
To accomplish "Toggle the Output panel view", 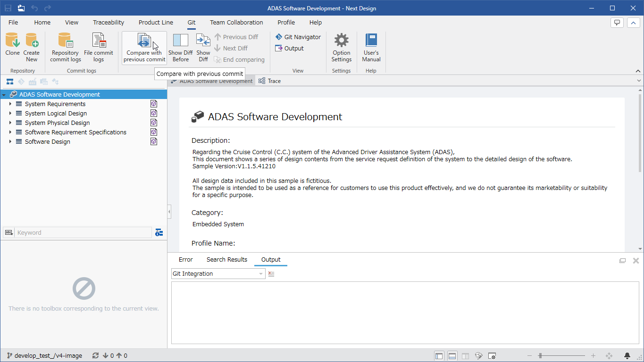I will (x=289, y=48).
